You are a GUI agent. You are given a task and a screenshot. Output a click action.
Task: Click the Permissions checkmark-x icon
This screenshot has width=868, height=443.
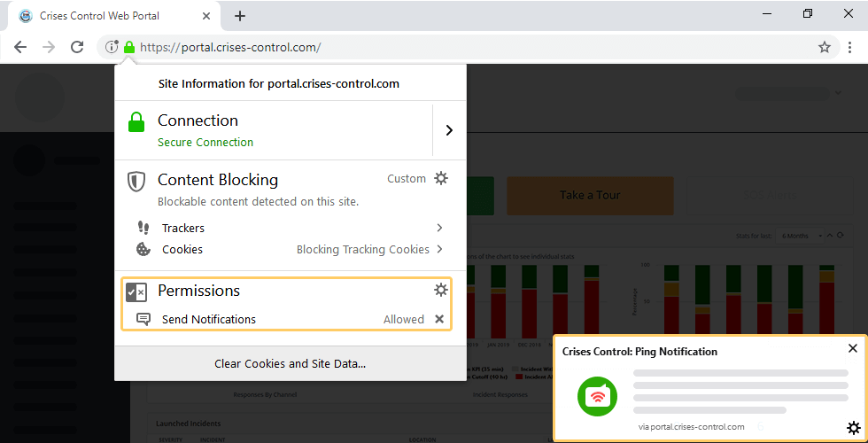tap(136, 291)
